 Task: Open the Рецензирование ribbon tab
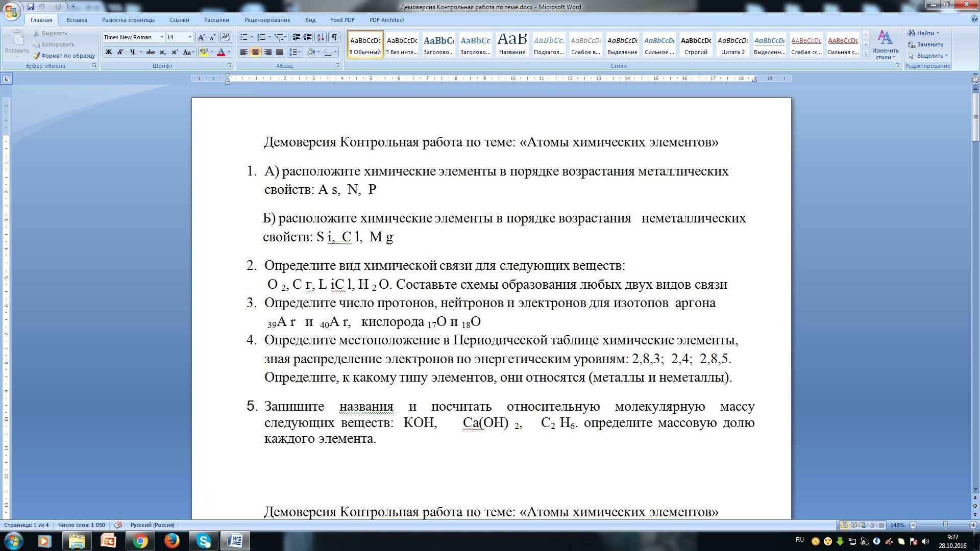click(x=267, y=20)
